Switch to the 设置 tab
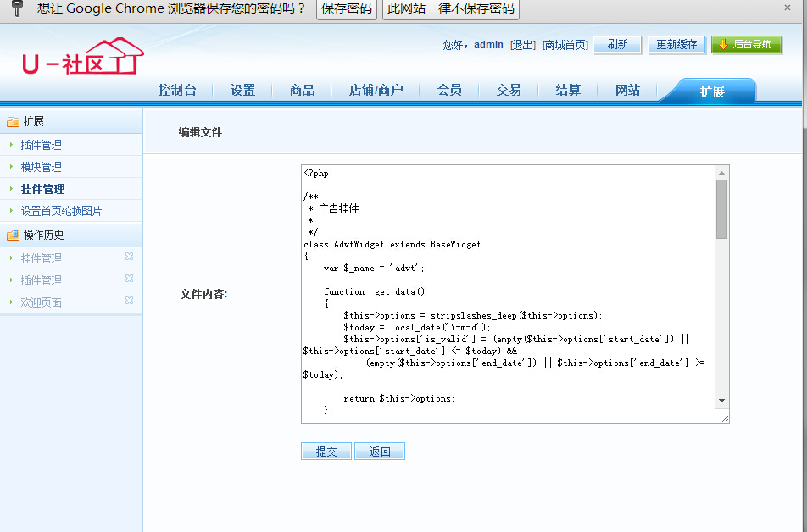807x532 pixels. (243, 90)
